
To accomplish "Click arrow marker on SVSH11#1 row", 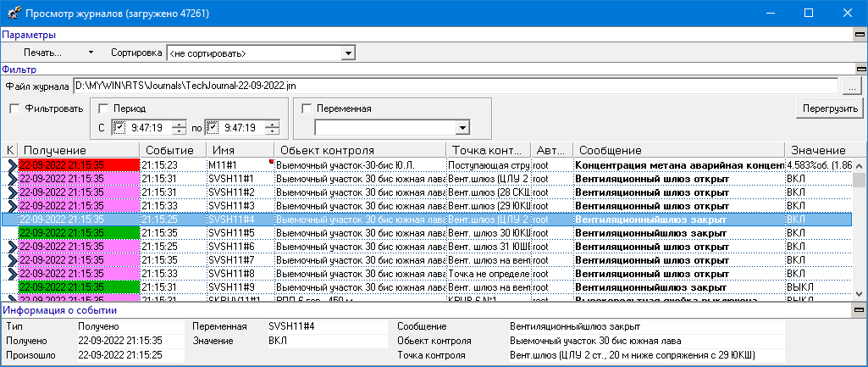I will (x=12, y=179).
